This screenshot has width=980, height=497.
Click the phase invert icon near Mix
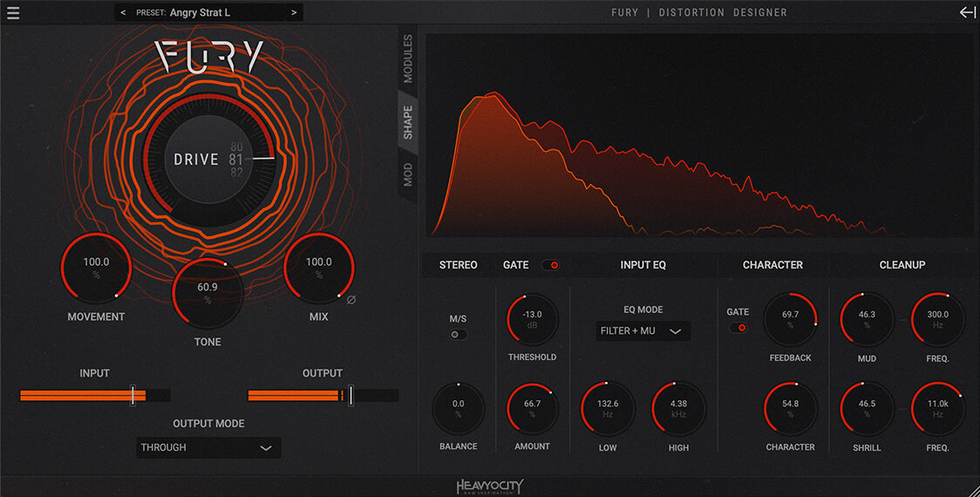coord(351,300)
